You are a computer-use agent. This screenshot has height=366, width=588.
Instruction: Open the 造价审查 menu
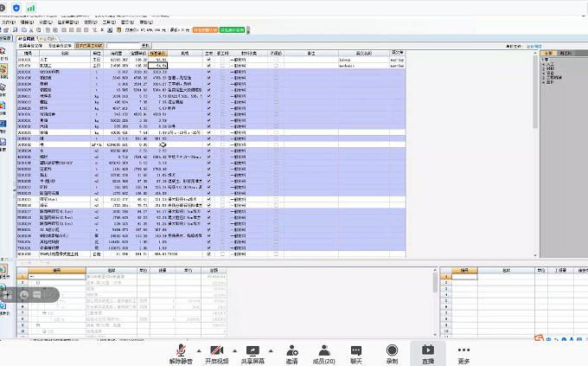(67, 22)
